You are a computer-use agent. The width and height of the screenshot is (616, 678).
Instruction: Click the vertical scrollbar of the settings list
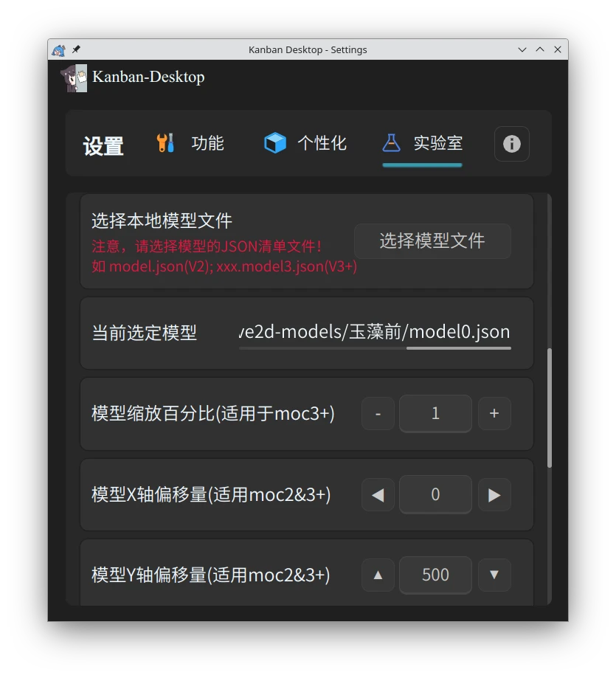[549, 408]
